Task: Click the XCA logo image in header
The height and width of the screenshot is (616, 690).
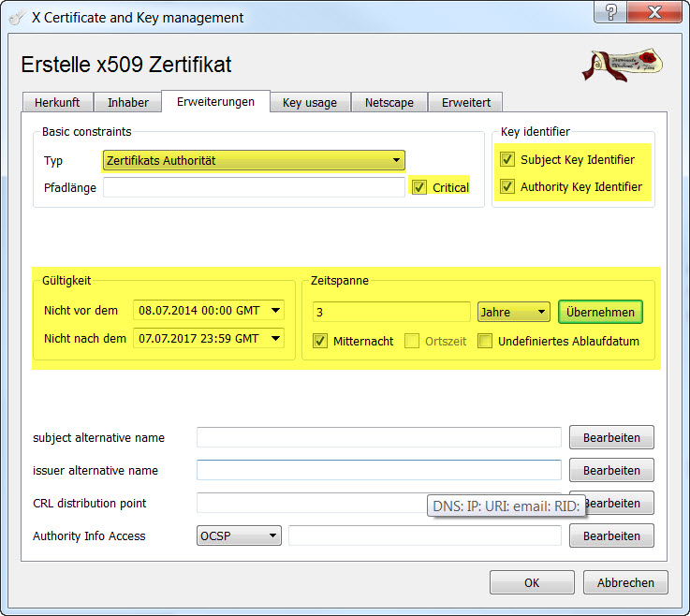Action: point(622,66)
